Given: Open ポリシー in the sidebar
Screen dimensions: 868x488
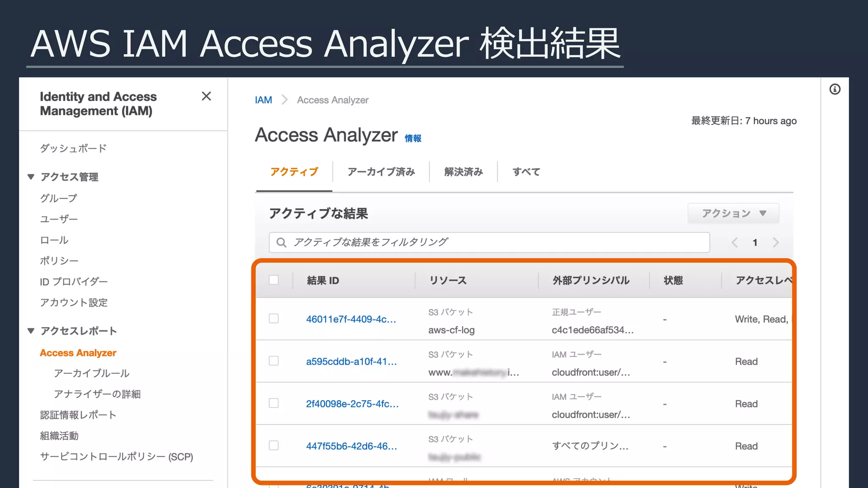Looking at the screenshot, I should (x=59, y=261).
